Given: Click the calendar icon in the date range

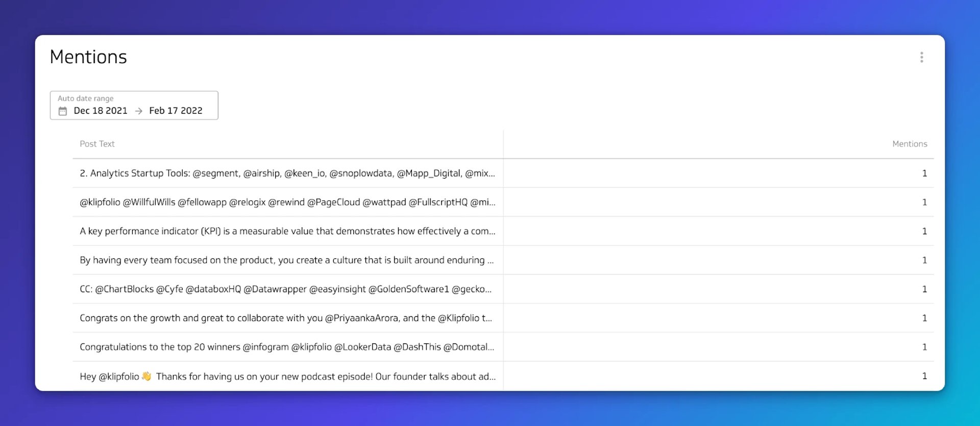Looking at the screenshot, I should [63, 111].
